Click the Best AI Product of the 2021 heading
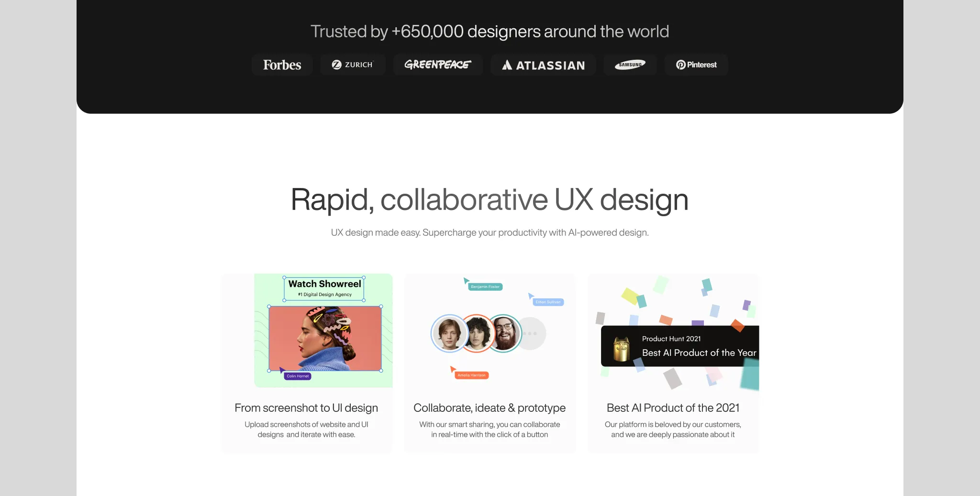This screenshot has height=496, width=980. (x=673, y=408)
